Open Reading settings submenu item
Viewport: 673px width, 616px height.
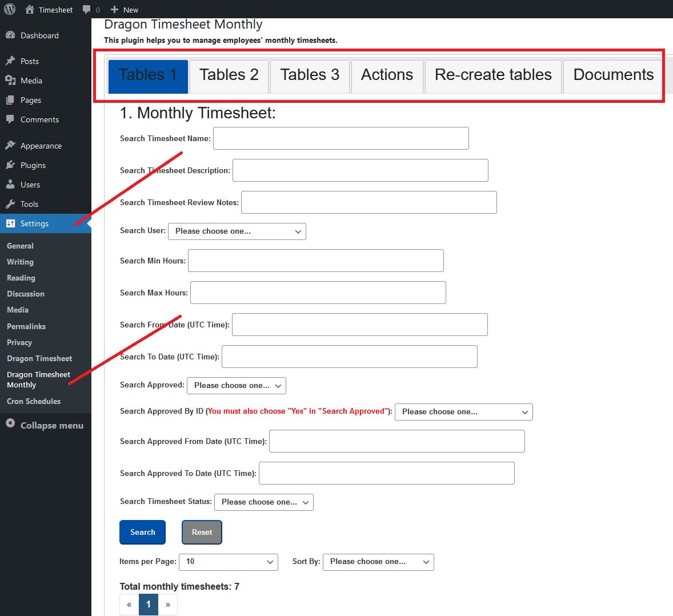click(x=21, y=278)
